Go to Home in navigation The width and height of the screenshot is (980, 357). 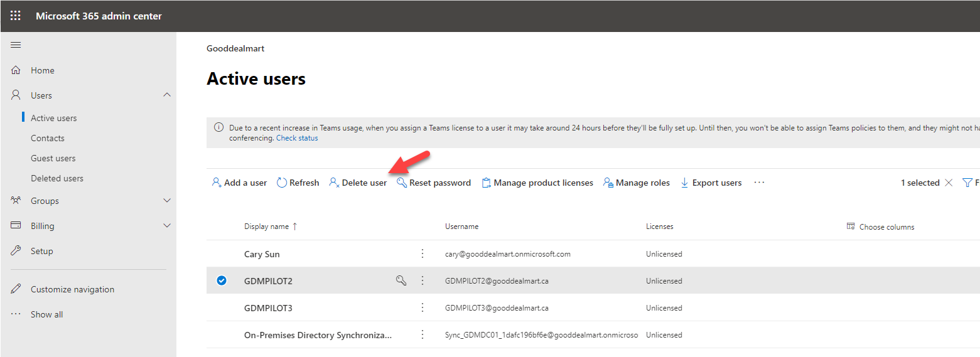coord(43,70)
